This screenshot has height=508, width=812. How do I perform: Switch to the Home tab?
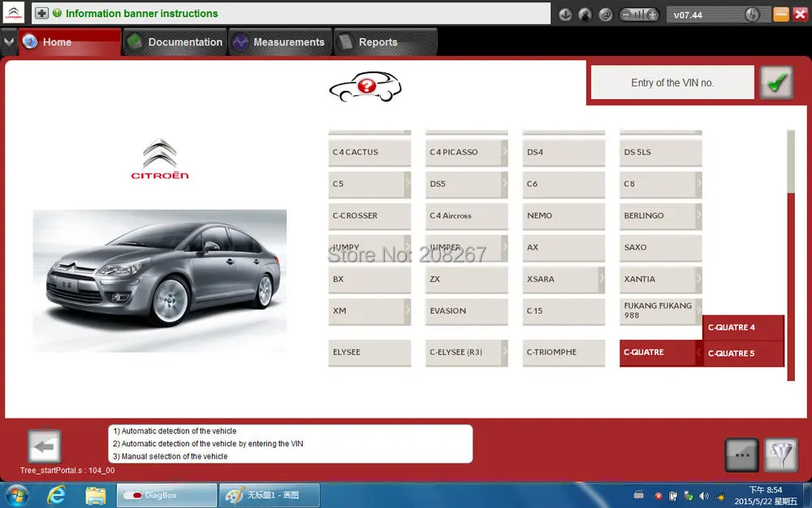(x=70, y=42)
